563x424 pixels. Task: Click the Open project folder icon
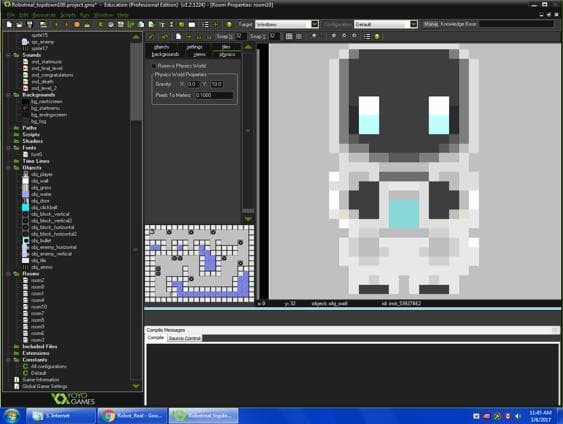[x=19, y=24]
